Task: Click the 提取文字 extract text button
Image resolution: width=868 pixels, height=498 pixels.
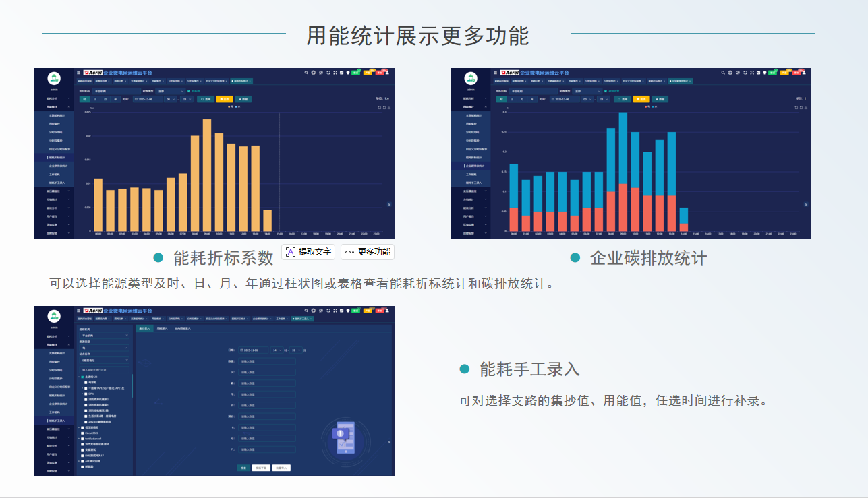Action: (x=308, y=252)
